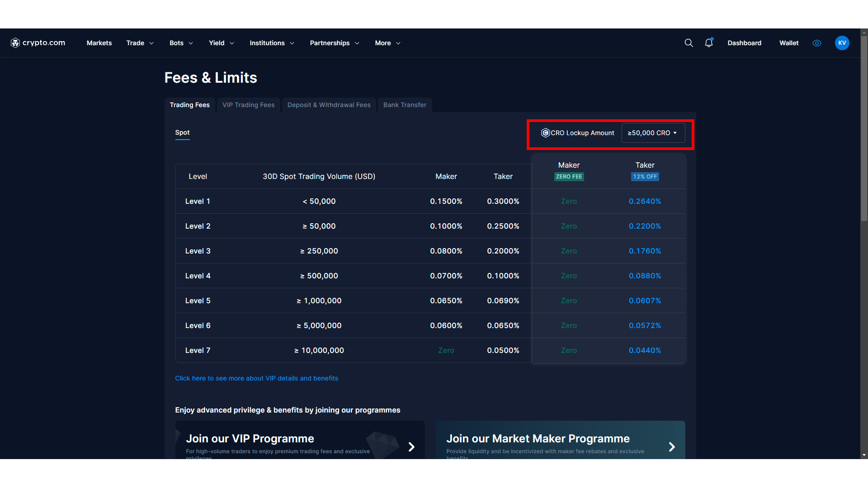This screenshot has width=868, height=488.
Task: Open the search magnifier icon
Action: click(x=689, y=43)
